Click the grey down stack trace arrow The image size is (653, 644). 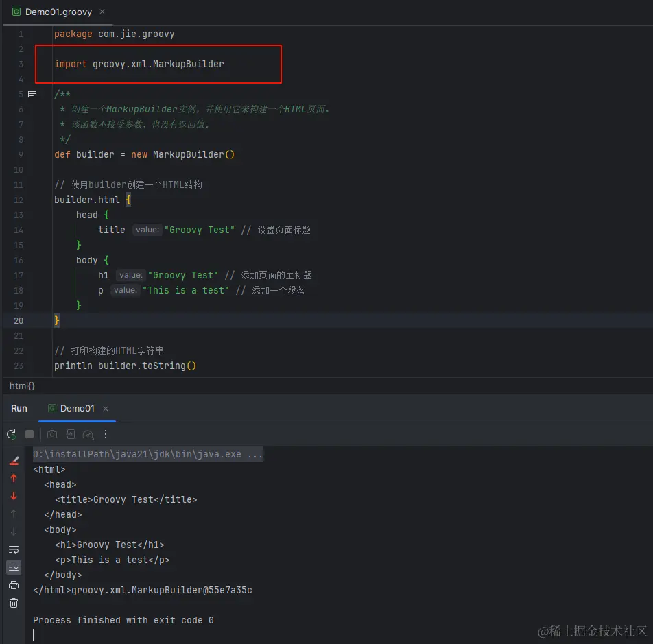[14, 532]
